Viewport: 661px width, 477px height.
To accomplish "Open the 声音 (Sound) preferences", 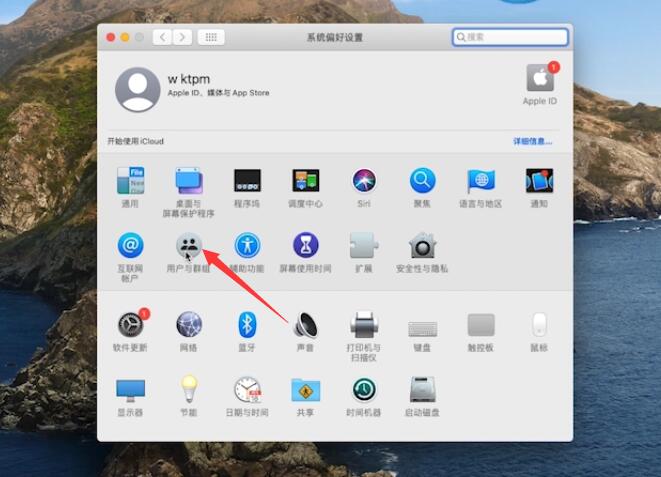I will 306,324.
